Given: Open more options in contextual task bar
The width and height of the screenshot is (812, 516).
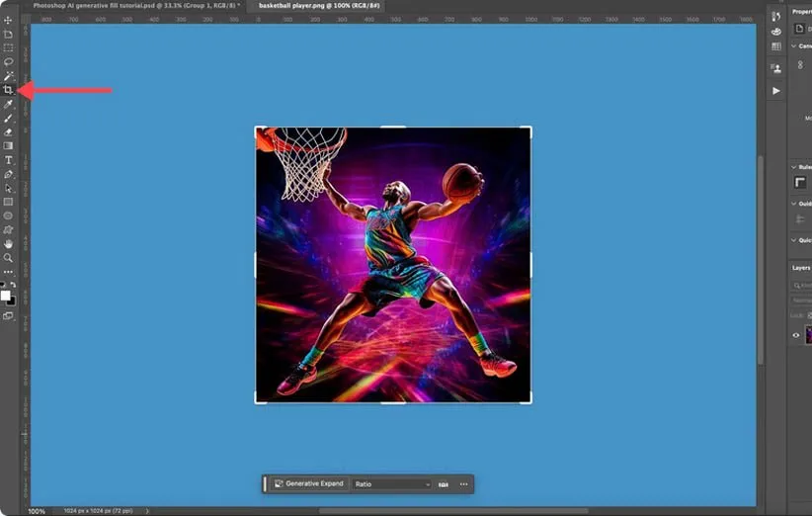Looking at the screenshot, I should 463,484.
